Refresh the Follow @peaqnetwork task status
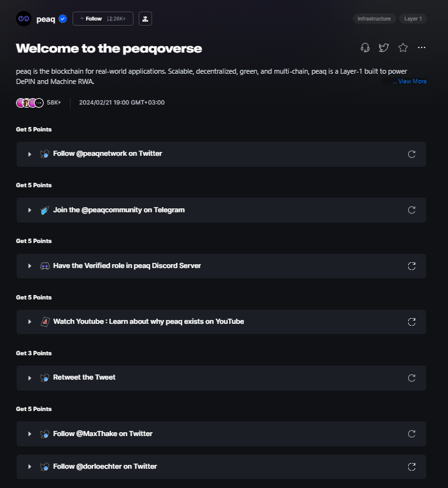448x488 pixels. click(x=412, y=154)
